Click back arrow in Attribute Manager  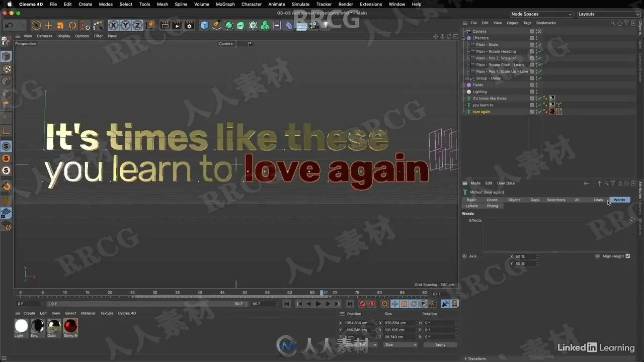[587, 184]
